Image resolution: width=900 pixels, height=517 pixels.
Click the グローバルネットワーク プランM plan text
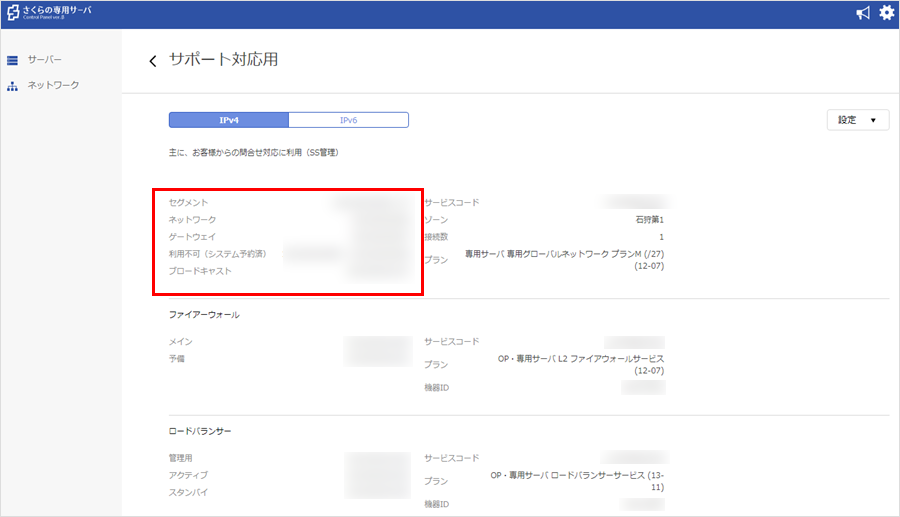coord(564,255)
